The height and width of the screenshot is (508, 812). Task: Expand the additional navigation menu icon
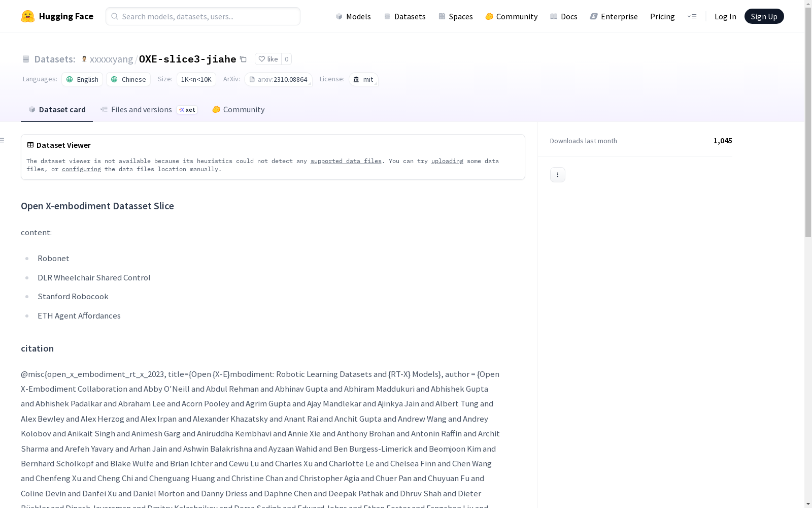pos(692,16)
